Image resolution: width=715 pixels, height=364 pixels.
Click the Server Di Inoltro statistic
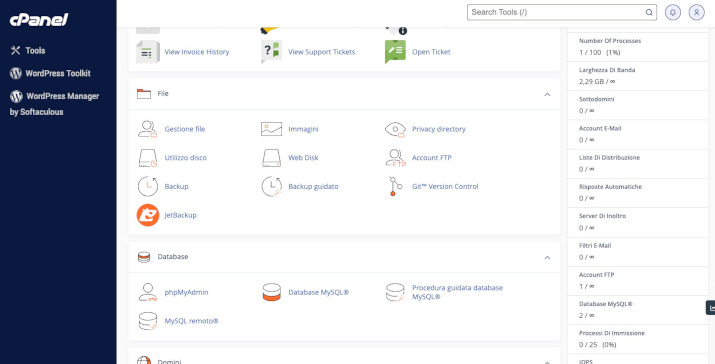tap(637, 222)
